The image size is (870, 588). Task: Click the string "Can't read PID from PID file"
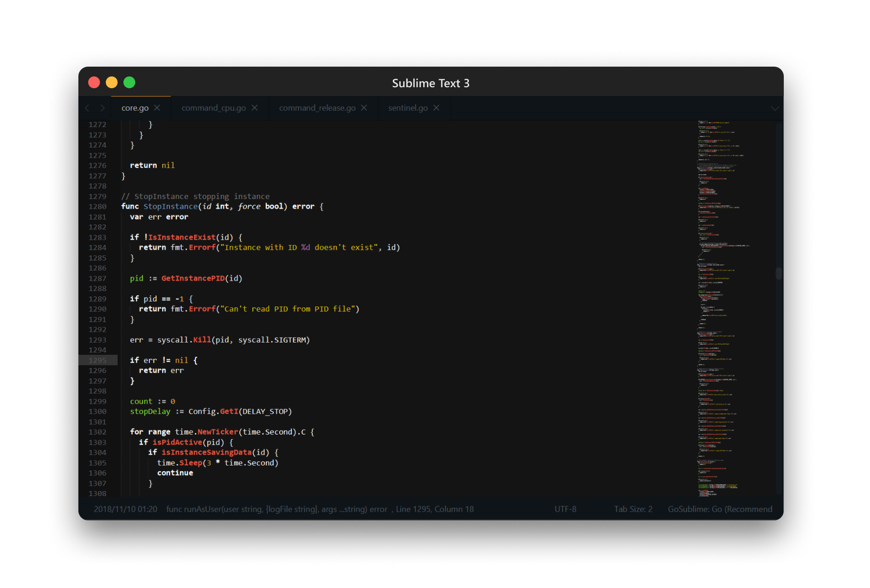click(x=288, y=309)
